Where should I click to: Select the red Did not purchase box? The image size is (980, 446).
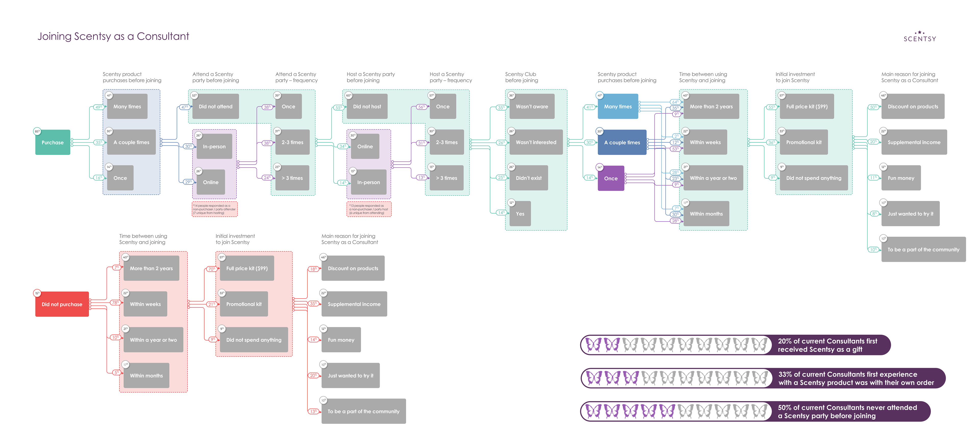click(62, 304)
